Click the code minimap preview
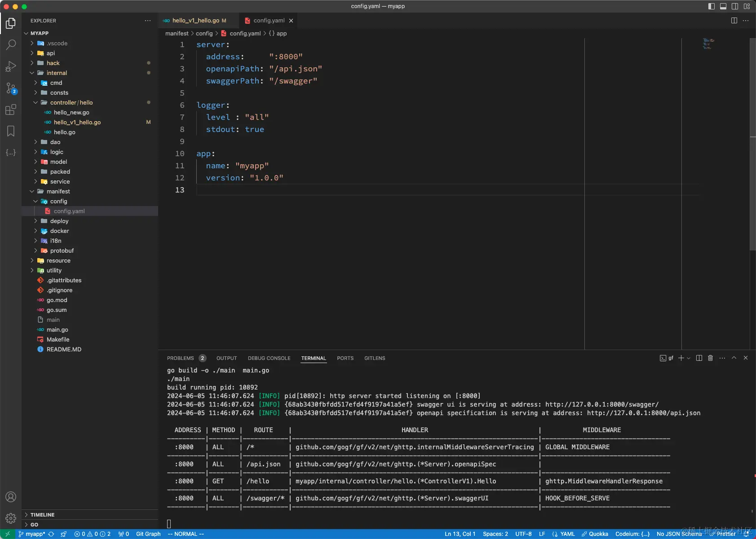The width and height of the screenshot is (756, 539). [708, 44]
